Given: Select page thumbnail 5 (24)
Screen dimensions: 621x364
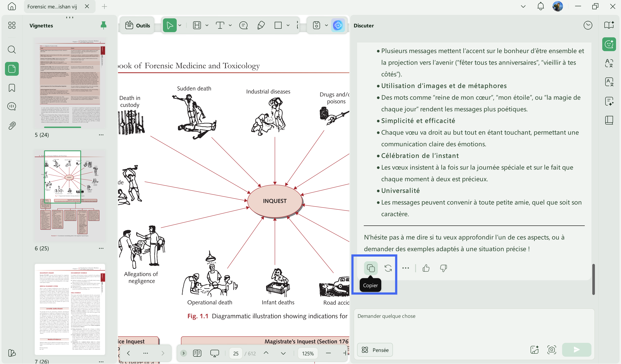Looking at the screenshot, I should 70,83.
